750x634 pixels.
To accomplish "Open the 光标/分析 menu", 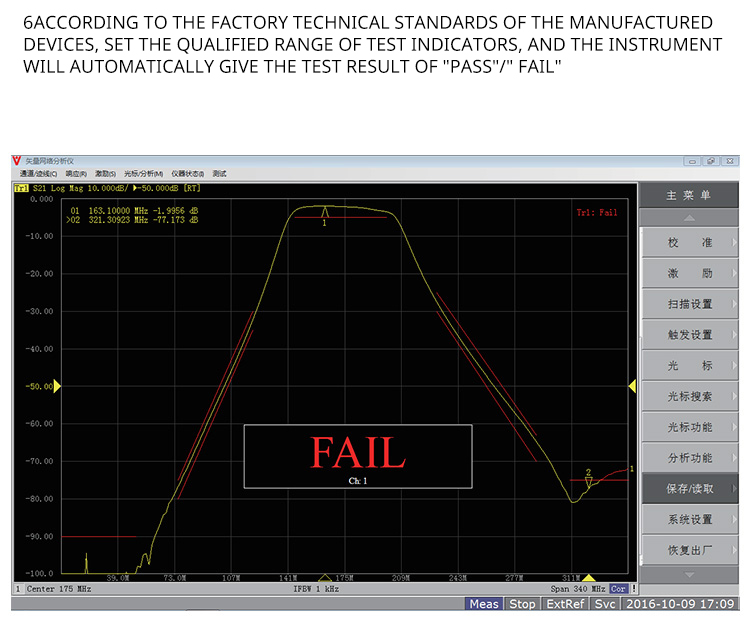I will [x=147, y=174].
